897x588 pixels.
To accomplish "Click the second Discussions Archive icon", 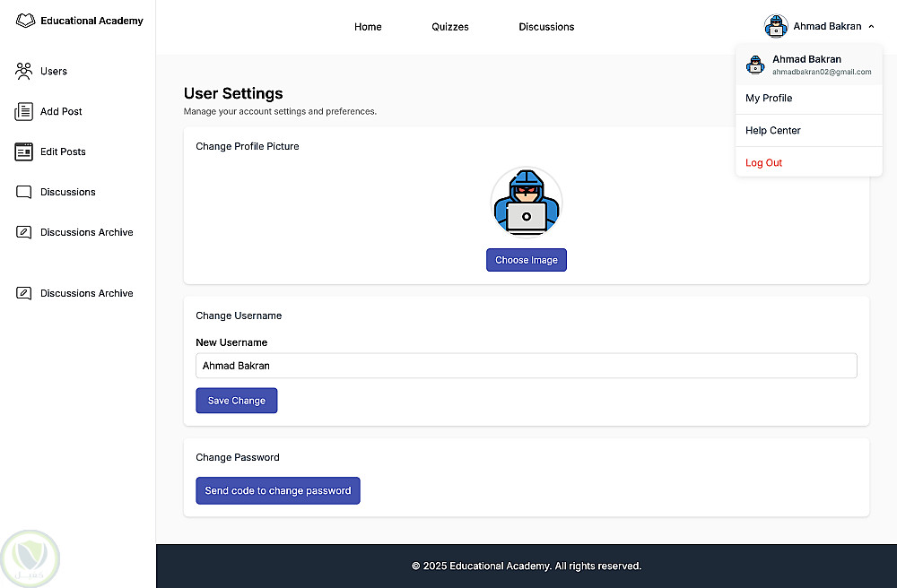I will point(24,294).
